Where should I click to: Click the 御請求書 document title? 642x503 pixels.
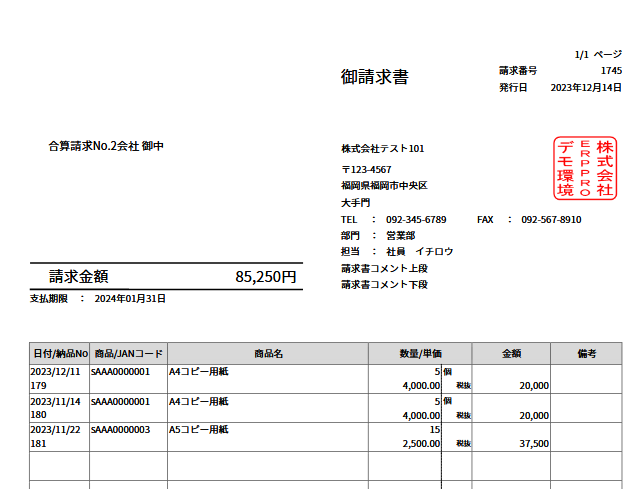pyautogui.click(x=374, y=77)
